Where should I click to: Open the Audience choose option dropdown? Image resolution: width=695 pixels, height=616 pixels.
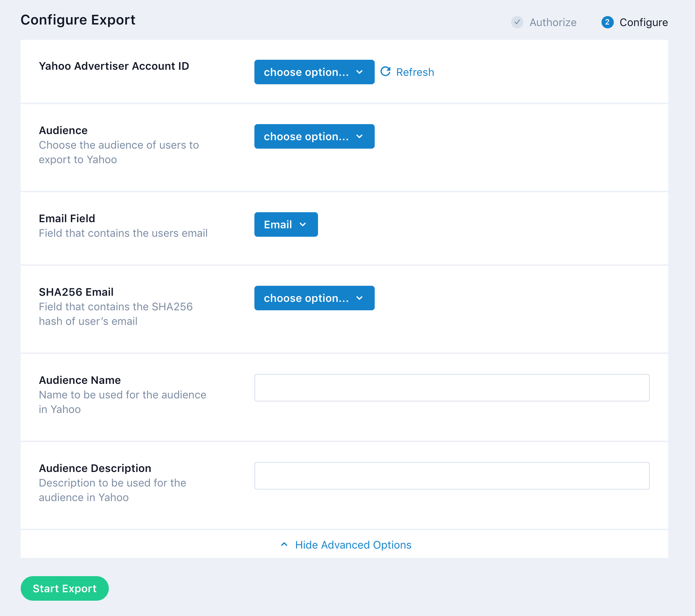[314, 136]
